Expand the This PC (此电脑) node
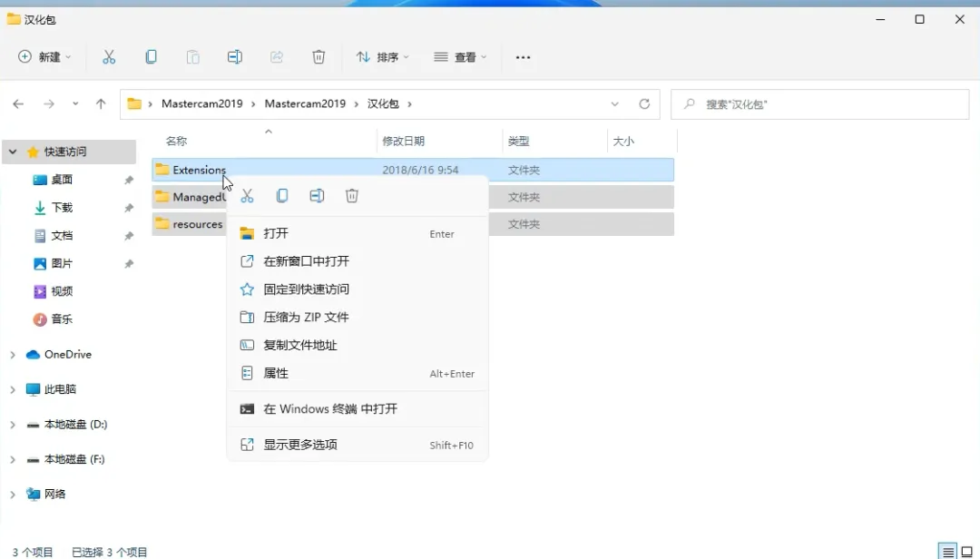The height and width of the screenshot is (559, 980). (13, 389)
